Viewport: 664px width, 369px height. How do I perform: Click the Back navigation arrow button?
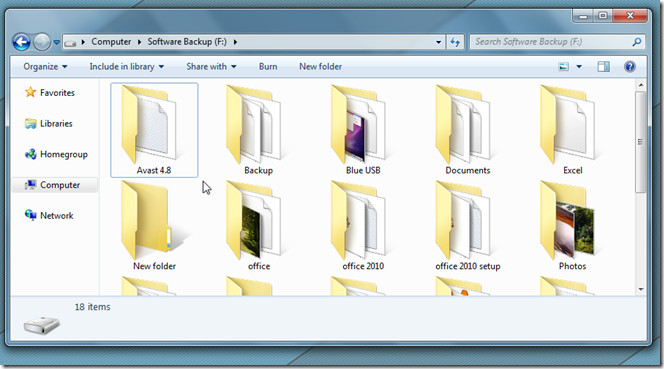tap(22, 42)
